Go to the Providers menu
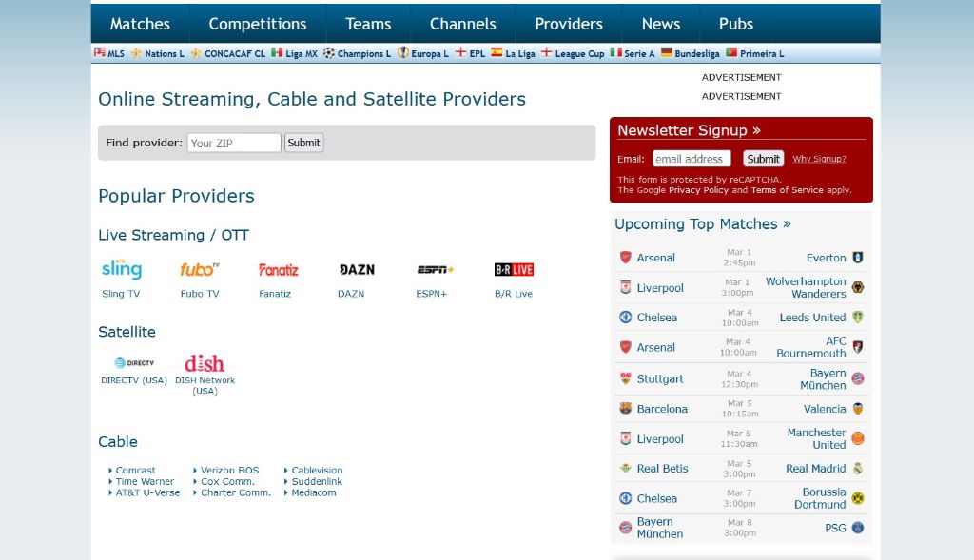 [569, 24]
